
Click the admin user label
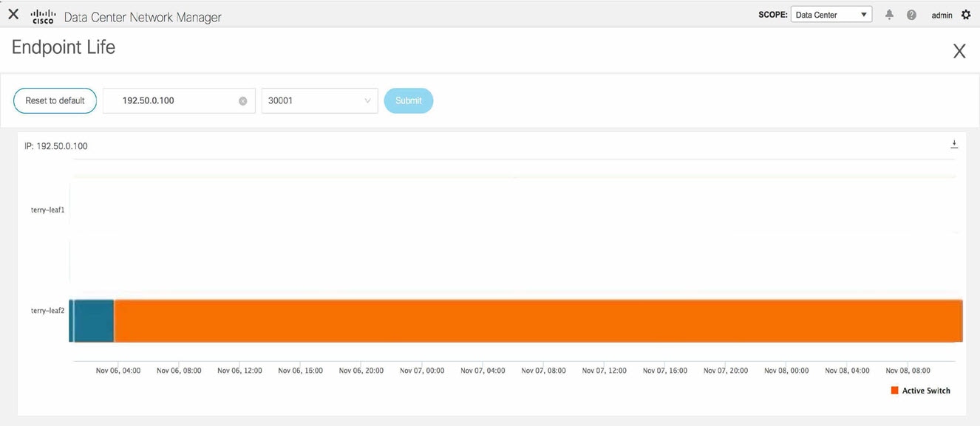point(942,16)
